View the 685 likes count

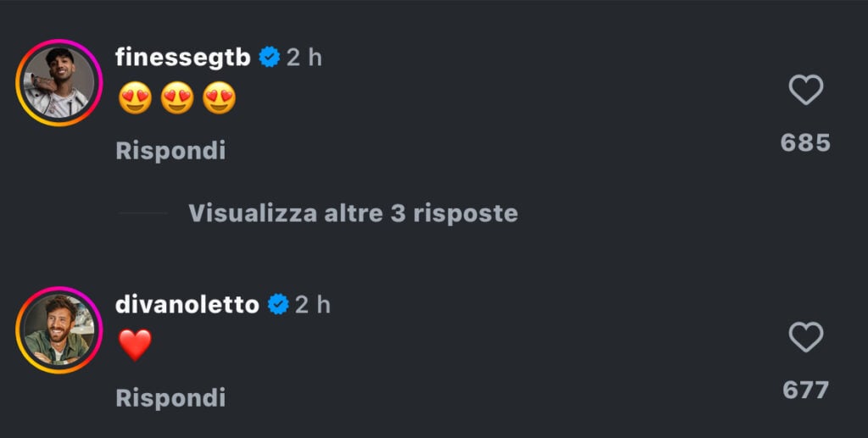(x=805, y=142)
